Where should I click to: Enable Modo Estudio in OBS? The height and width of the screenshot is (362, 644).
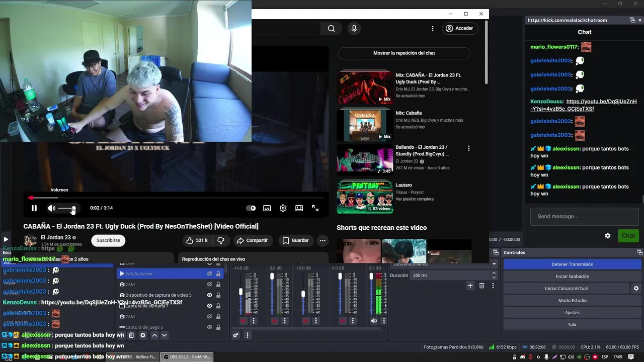pos(572,300)
